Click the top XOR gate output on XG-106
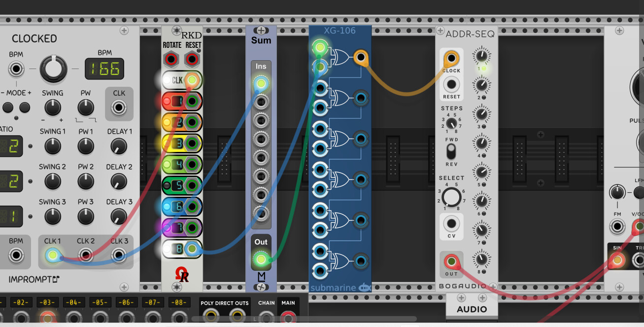This screenshot has height=327, width=644. coord(361,58)
